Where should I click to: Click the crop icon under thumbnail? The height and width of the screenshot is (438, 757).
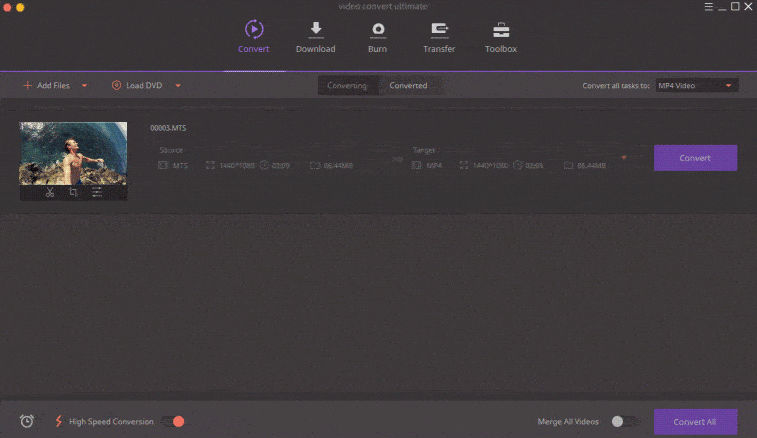[x=73, y=192]
